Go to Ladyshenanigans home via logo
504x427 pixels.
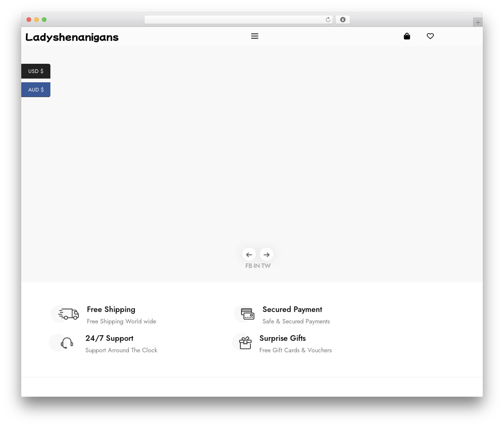pos(72,37)
